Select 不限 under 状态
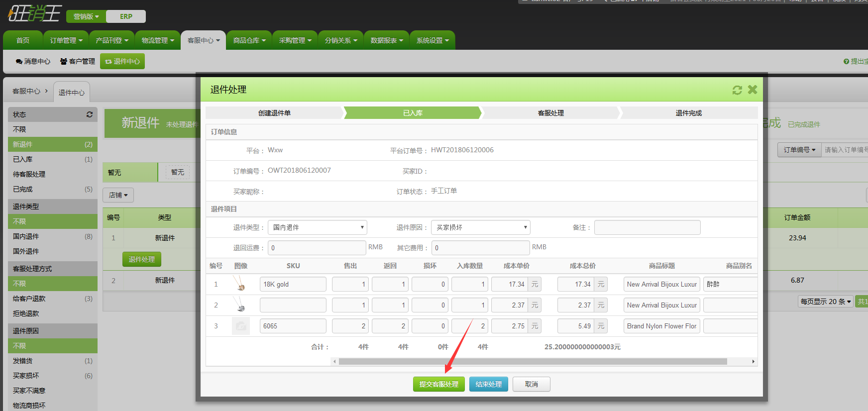The width and height of the screenshot is (868, 411). click(53, 129)
